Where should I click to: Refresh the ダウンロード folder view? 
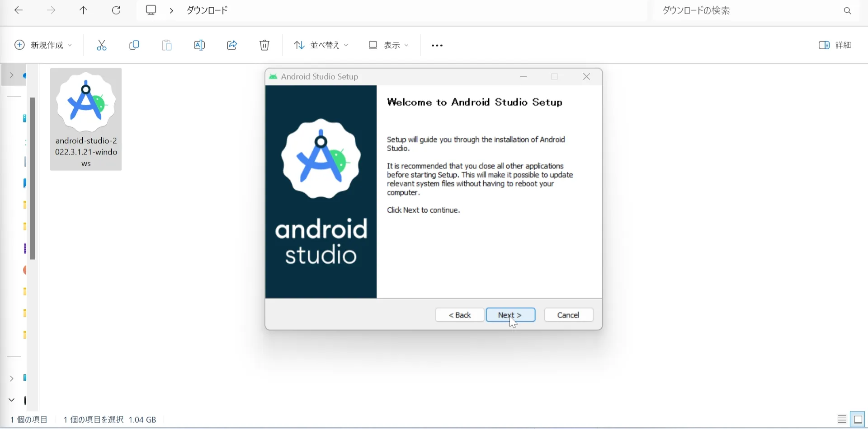tap(116, 10)
